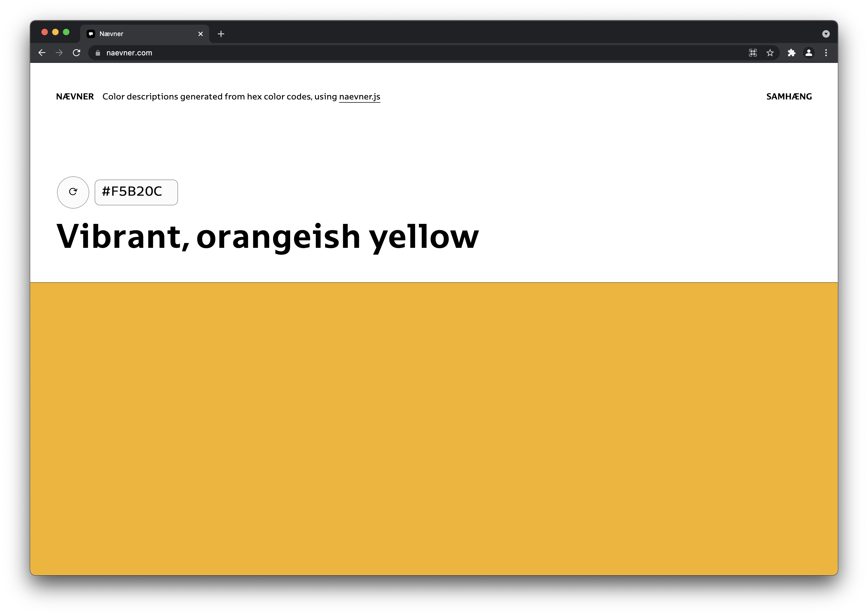Click the hex code input field
This screenshot has width=868, height=615.
pyautogui.click(x=136, y=192)
